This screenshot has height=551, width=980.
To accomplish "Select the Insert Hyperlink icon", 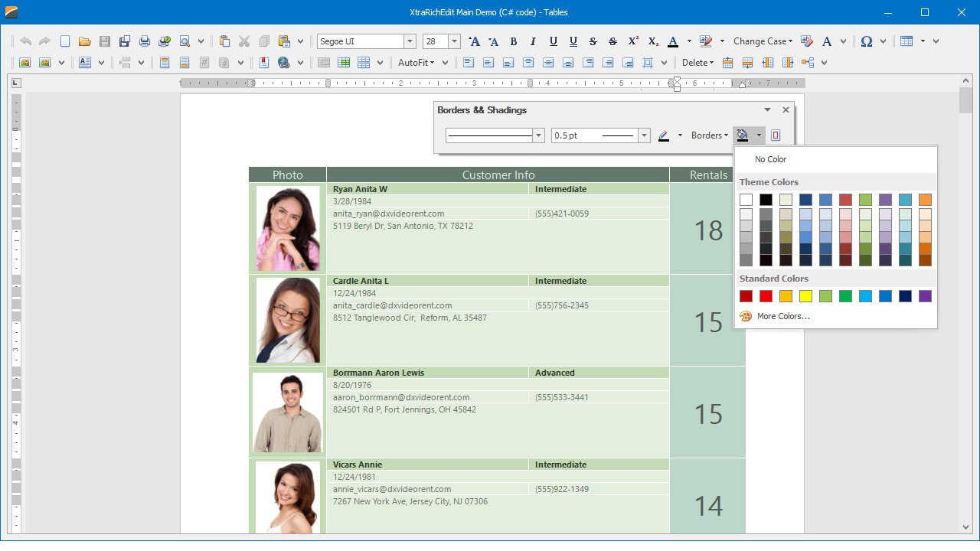I will [283, 63].
